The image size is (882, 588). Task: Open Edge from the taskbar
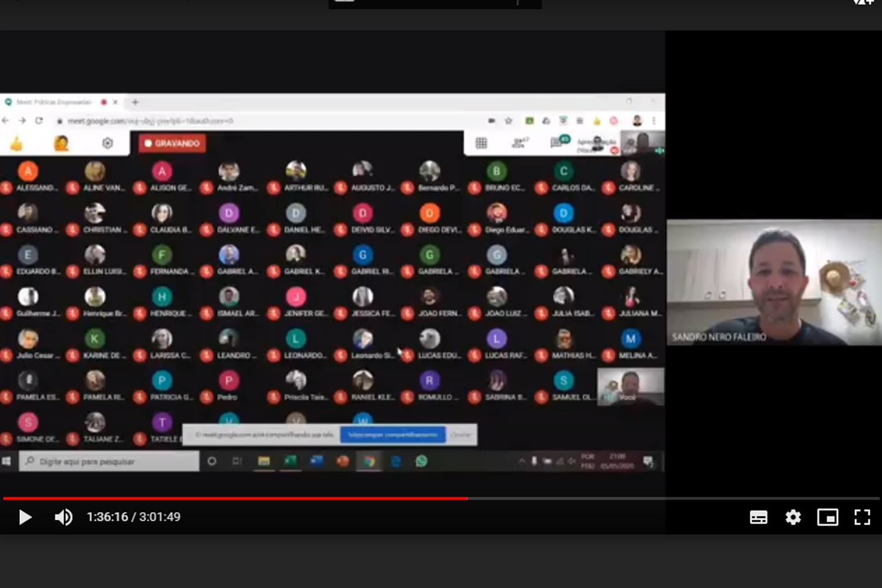396,462
